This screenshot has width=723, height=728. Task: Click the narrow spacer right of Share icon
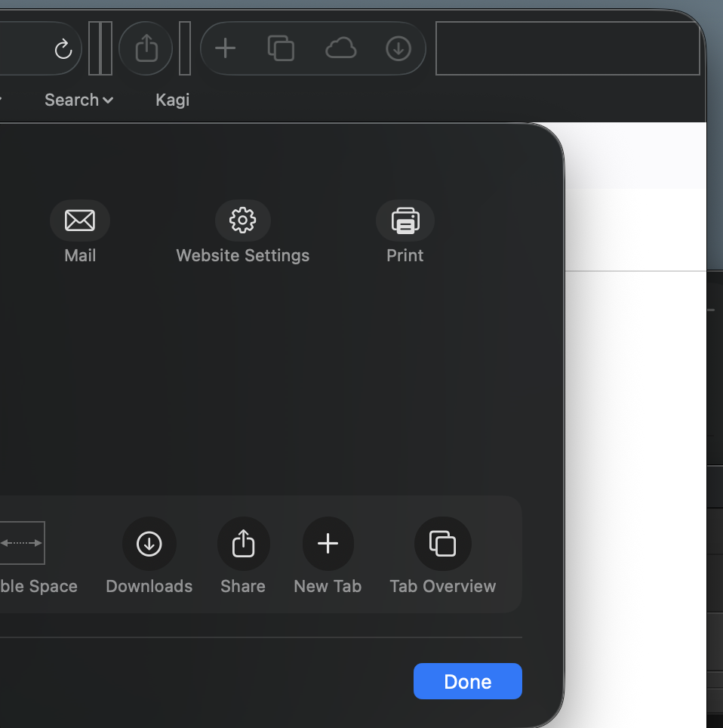185,48
